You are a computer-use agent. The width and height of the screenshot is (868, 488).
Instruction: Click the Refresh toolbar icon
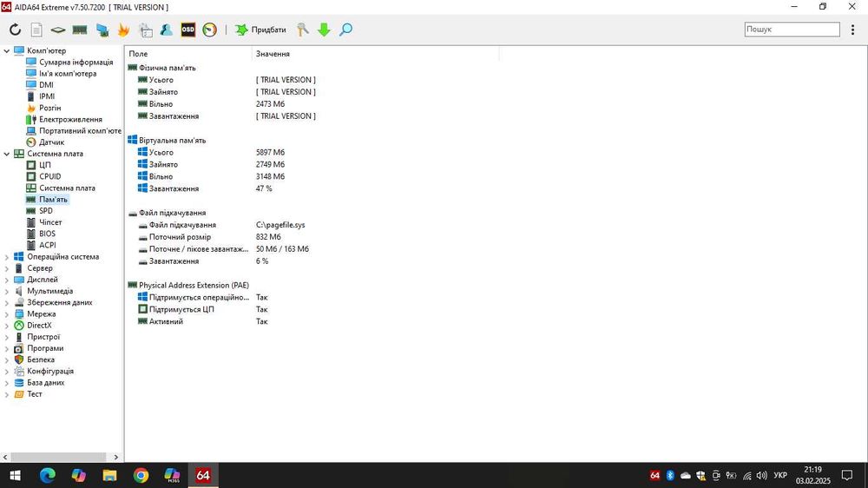[15, 30]
